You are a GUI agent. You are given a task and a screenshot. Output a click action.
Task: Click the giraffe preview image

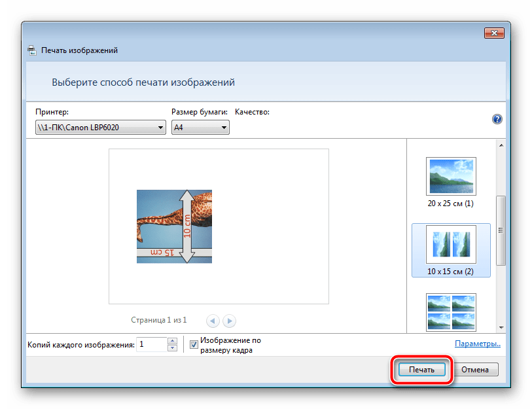pyautogui.click(x=174, y=226)
